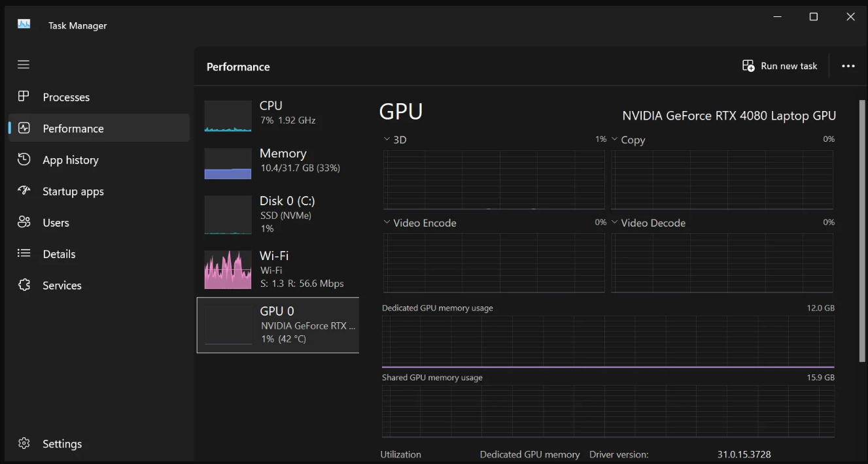Open the navigation hamburger menu

coord(24,64)
